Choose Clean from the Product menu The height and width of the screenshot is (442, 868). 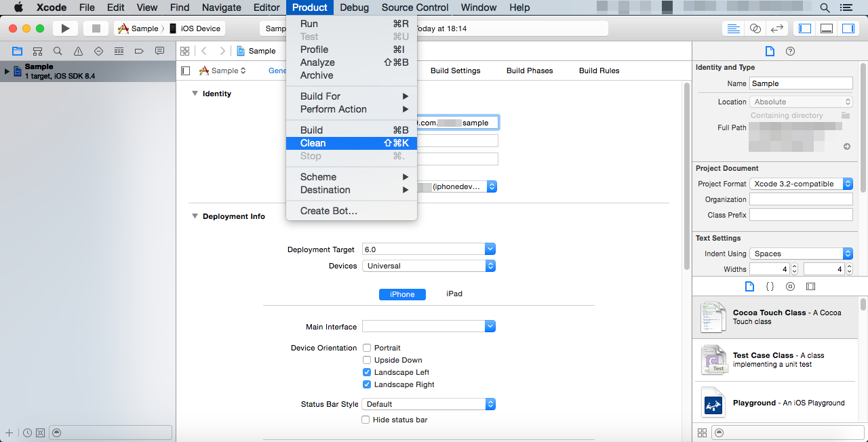351,143
